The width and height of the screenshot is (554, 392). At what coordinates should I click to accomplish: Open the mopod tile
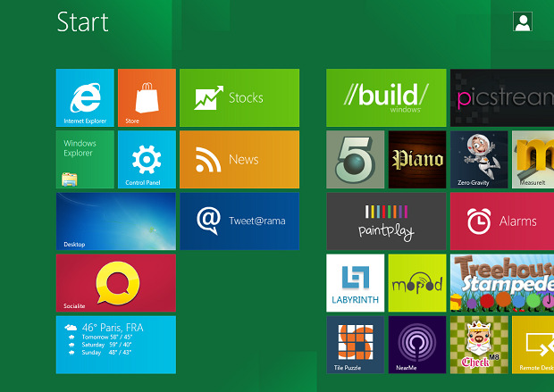click(x=416, y=282)
